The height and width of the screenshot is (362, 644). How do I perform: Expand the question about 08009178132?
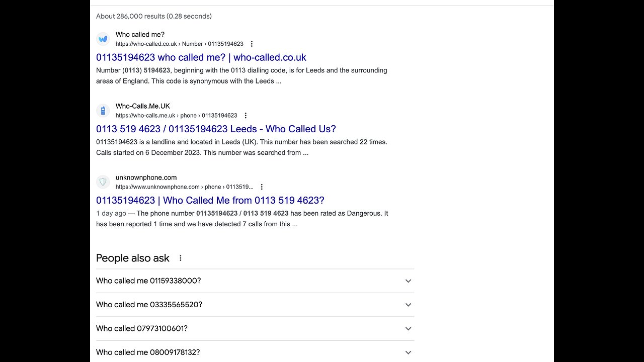point(408,352)
